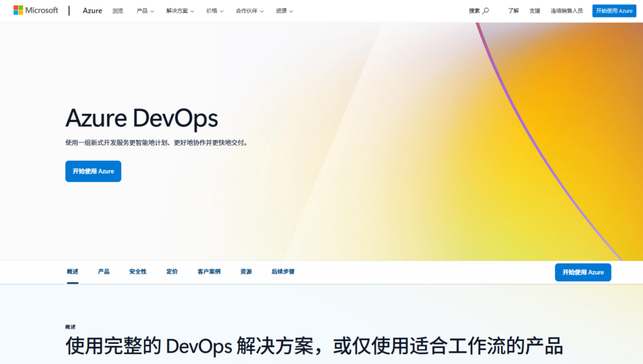Expand the 价格 dropdown menu

point(215,11)
